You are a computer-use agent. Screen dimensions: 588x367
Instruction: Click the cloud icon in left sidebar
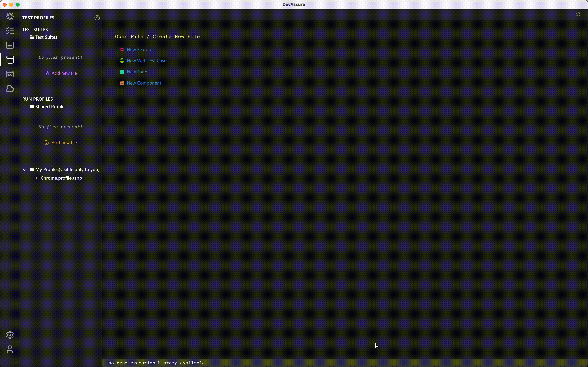[10, 89]
